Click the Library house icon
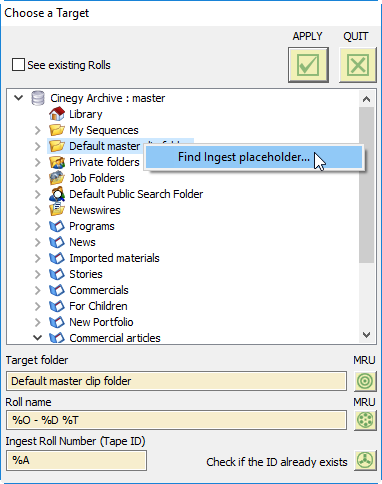The image size is (382, 484). point(57,114)
